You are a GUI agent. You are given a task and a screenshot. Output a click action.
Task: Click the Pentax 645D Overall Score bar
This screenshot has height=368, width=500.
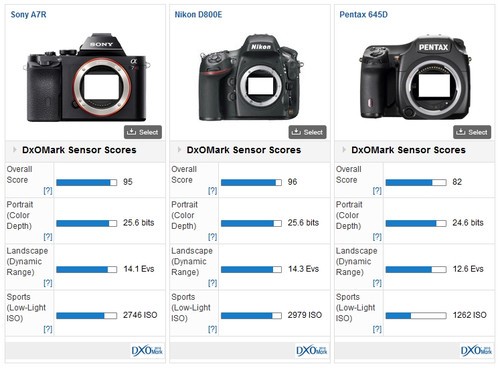tap(416, 182)
